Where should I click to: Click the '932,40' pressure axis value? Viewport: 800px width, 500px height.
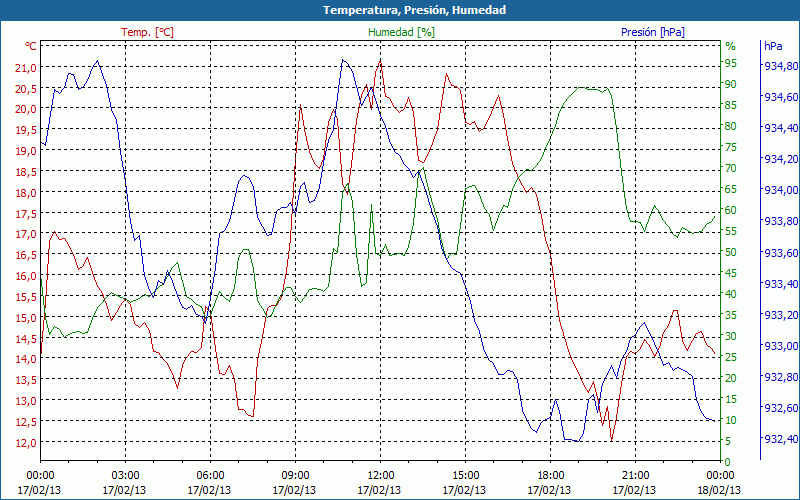781,439
